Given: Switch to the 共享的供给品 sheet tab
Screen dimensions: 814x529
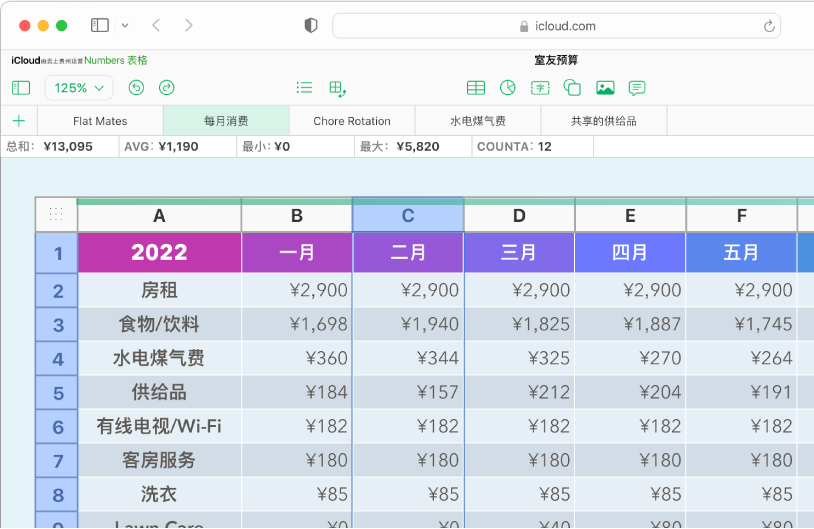Looking at the screenshot, I should click(604, 121).
